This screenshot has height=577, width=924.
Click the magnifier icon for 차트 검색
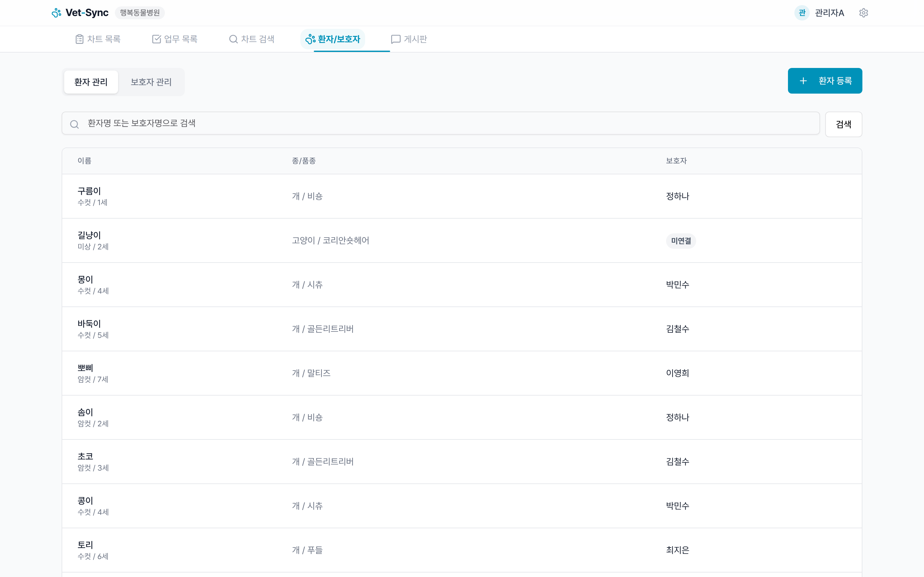point(233,39)
